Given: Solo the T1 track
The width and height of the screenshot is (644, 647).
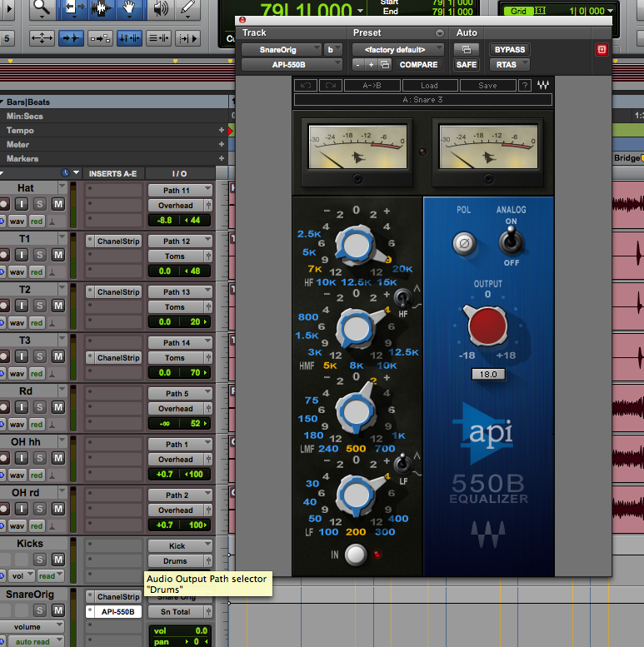Looking at the screenshot, I should tap(40, 255).
